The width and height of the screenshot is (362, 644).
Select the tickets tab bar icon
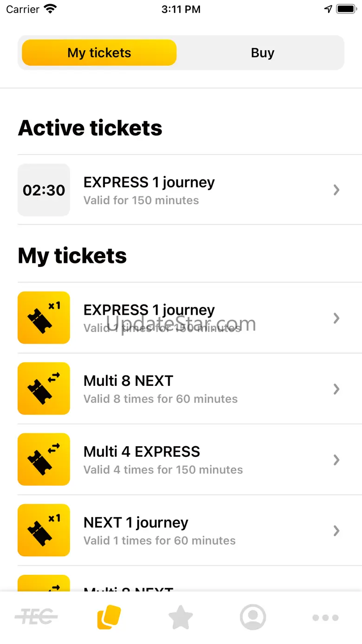click(x=109, y=617)
